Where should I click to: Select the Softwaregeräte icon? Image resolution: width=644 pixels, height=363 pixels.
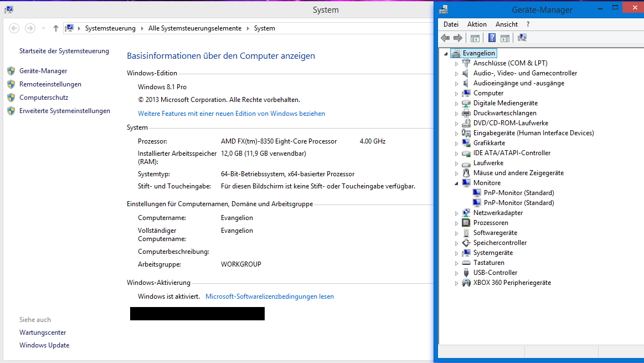[x=466, y=233]
